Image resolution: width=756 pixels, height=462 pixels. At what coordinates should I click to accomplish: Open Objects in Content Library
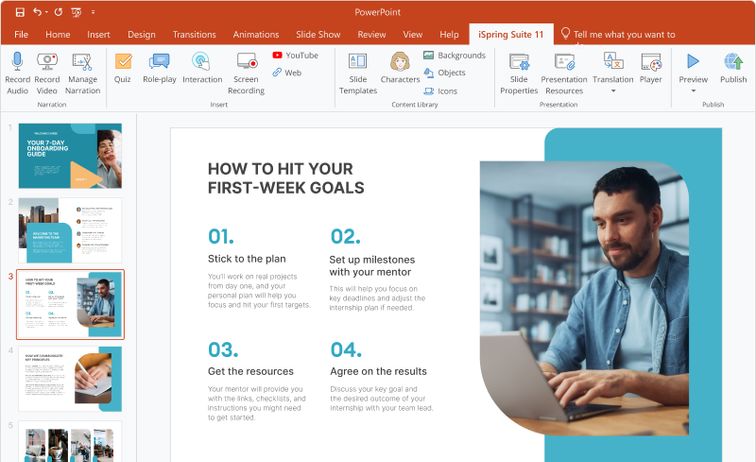click(445, 72)
